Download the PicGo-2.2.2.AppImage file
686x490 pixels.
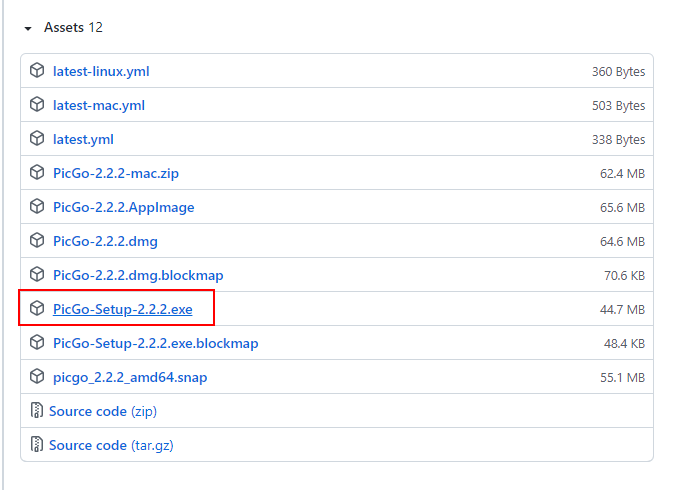(x=123, y=207)
